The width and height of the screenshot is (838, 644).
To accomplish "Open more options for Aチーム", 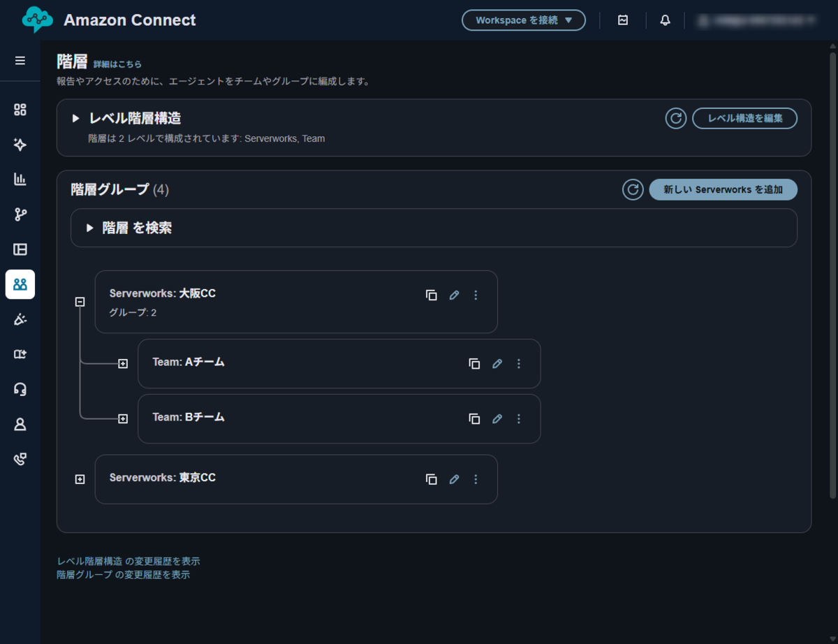I will pyautogui.click(x=518, y=363).
